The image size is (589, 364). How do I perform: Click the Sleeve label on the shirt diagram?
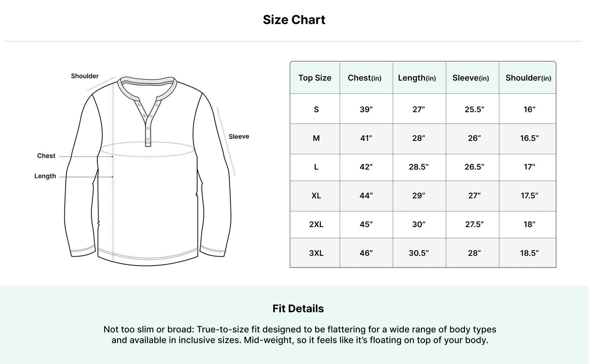tap(239, 136)
